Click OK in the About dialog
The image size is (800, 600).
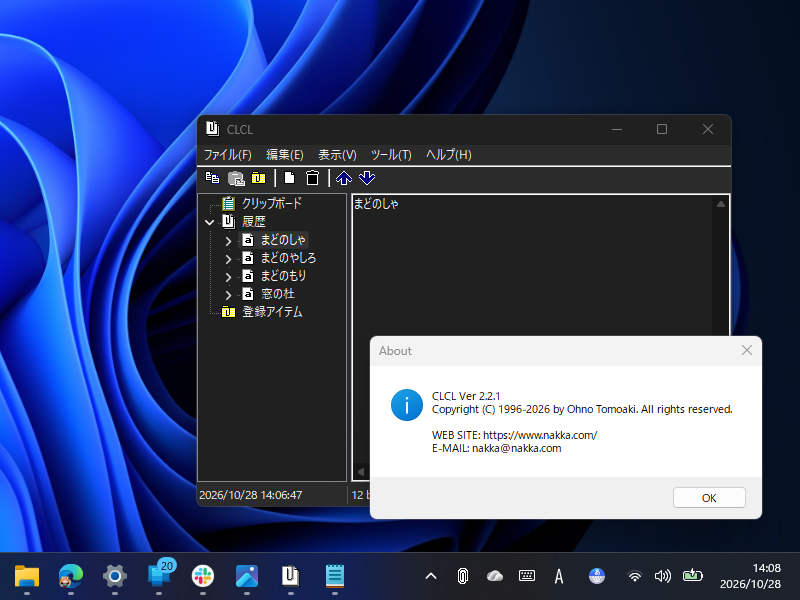click(709, 497)
